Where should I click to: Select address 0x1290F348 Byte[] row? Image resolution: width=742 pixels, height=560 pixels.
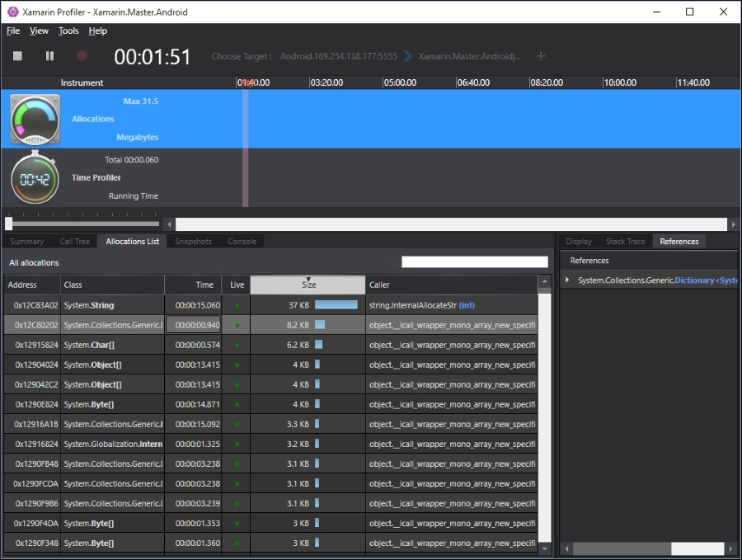coord(270,544)
